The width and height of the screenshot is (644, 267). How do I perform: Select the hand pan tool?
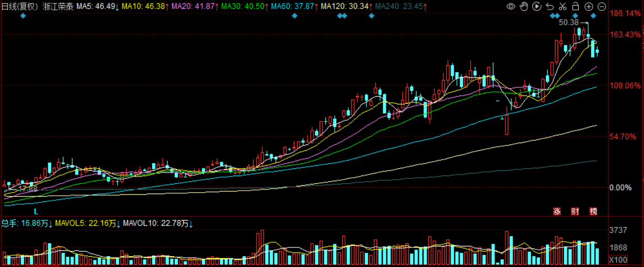(524, 6)
